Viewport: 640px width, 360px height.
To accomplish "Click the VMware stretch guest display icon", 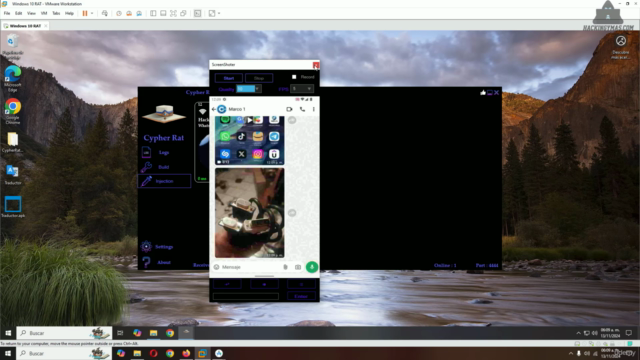I will [212, 13].
